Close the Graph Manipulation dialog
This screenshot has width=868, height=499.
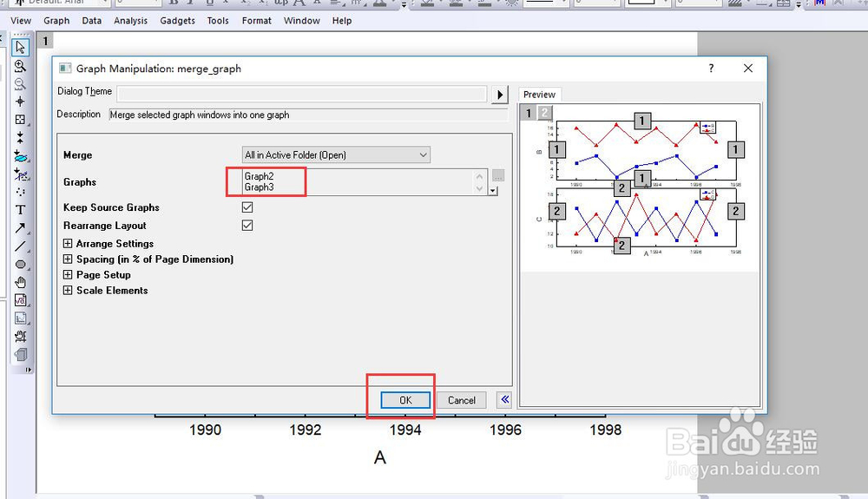click(x=748, y=68)
